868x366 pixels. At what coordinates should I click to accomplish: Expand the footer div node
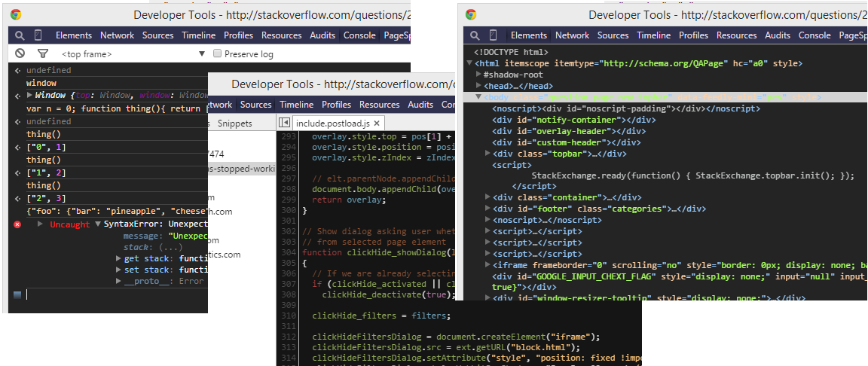pyautogui.click(x=487, y=209)
